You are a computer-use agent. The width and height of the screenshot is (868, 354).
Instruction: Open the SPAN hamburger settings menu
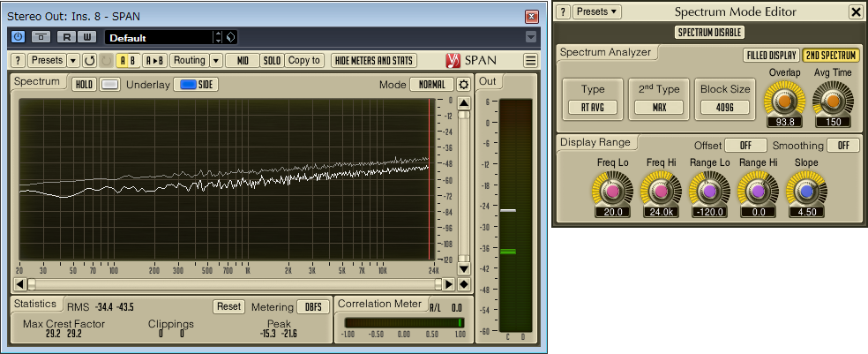click(x=530, y=60)
